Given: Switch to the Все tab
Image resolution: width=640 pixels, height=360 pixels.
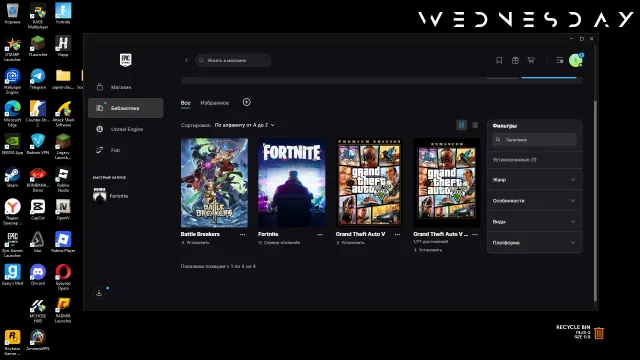Looking at the screenshot, I should (186, 103).
